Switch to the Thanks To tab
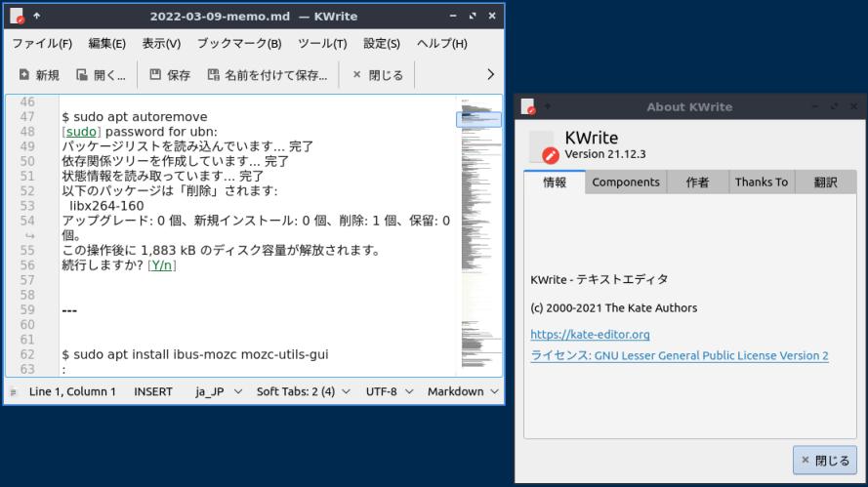Screen dimensions: 868x487 (762, 183)
